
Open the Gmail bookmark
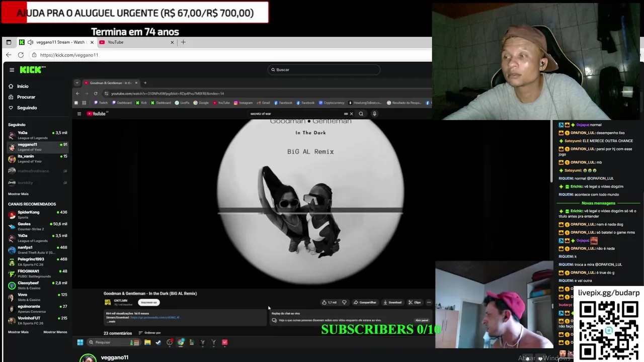tap(264, 103)
